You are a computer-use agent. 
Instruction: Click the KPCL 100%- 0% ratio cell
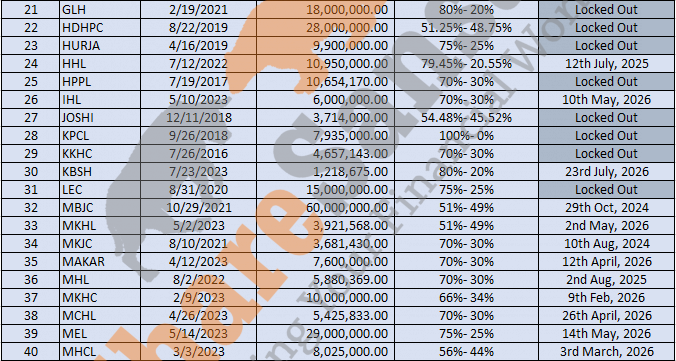[x=466, y=136]
